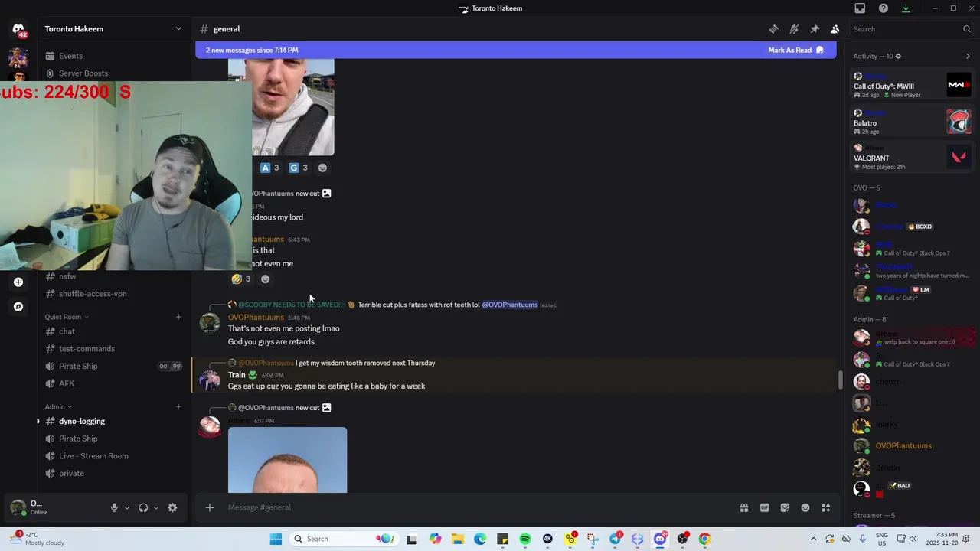Collapse the Quiet Room category
Image resolution: width=980 pixels, height=551 pixels.
pos(66,317)
